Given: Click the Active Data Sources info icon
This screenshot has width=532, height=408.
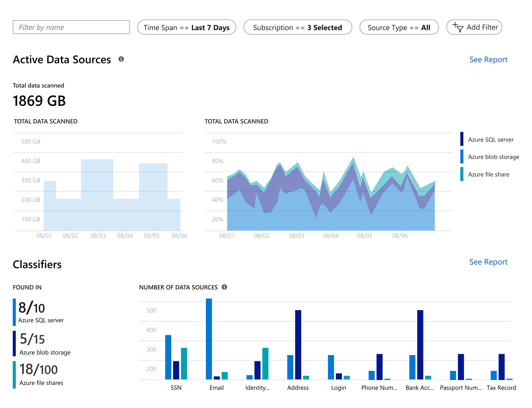Looking at the screenshot, I should [x=121, y=59].
